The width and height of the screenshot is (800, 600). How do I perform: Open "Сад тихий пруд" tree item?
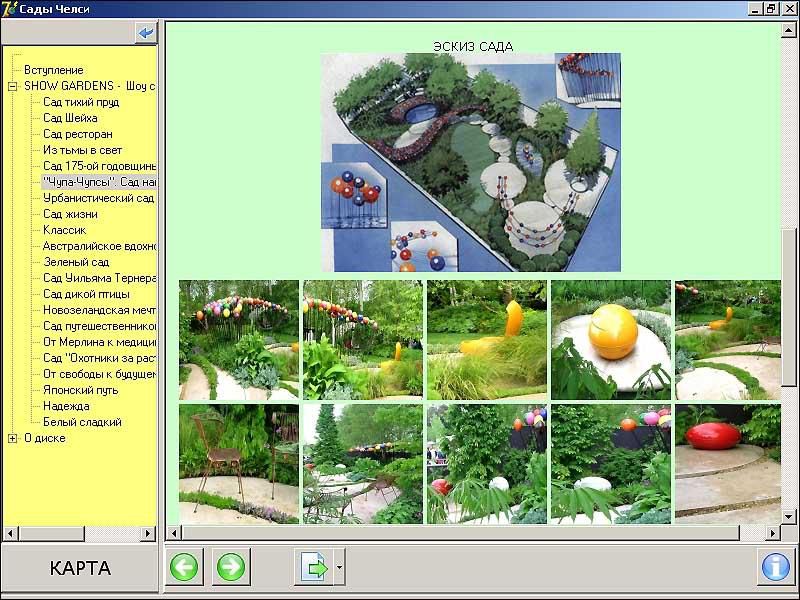[81, 102]
